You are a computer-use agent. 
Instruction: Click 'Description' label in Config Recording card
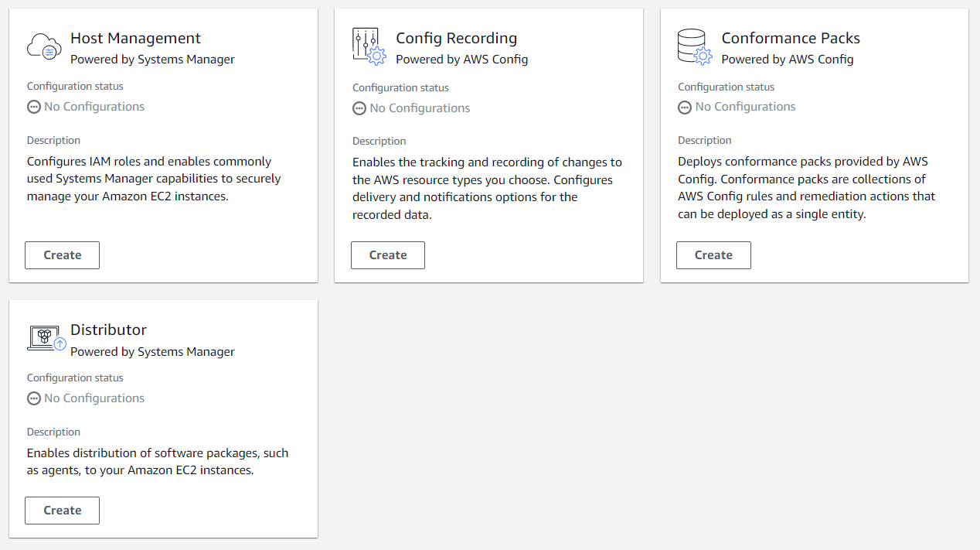pyautogui.click(x=379, y=141)
